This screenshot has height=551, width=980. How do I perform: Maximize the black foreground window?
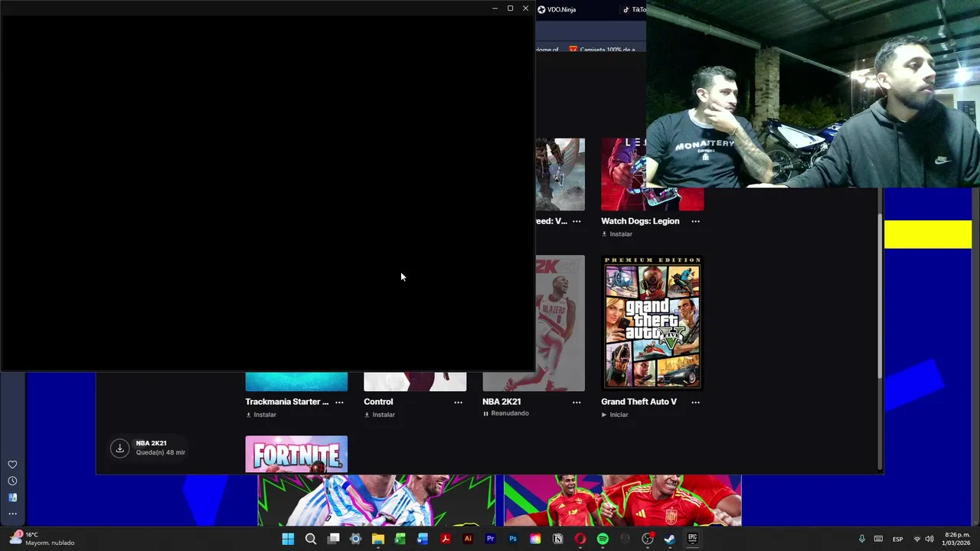click(510, 8)
